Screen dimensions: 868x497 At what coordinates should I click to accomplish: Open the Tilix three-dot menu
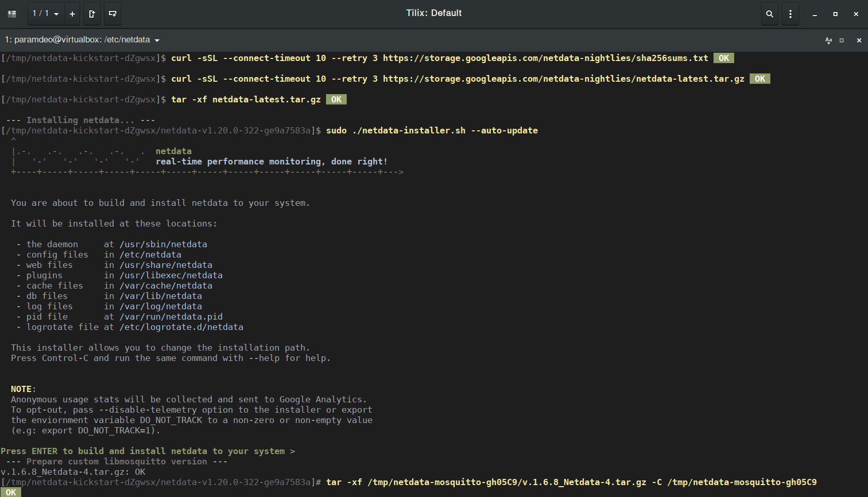[x=791, y=14]
